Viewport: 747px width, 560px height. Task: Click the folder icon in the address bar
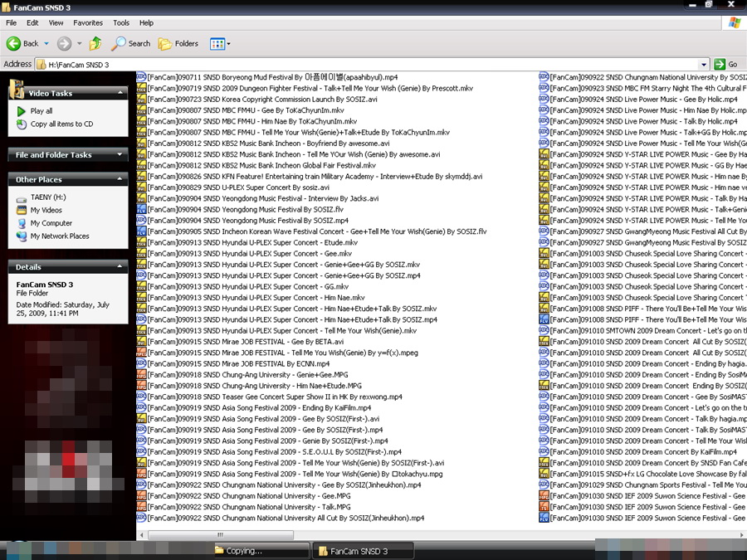[x=41, y=64]
